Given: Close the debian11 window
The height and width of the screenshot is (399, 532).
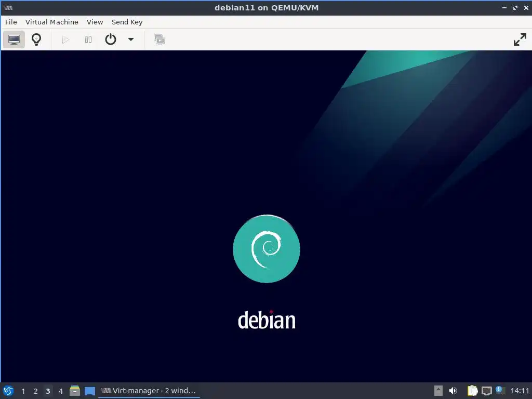Looking at the screenshot, I should point(526,7).
